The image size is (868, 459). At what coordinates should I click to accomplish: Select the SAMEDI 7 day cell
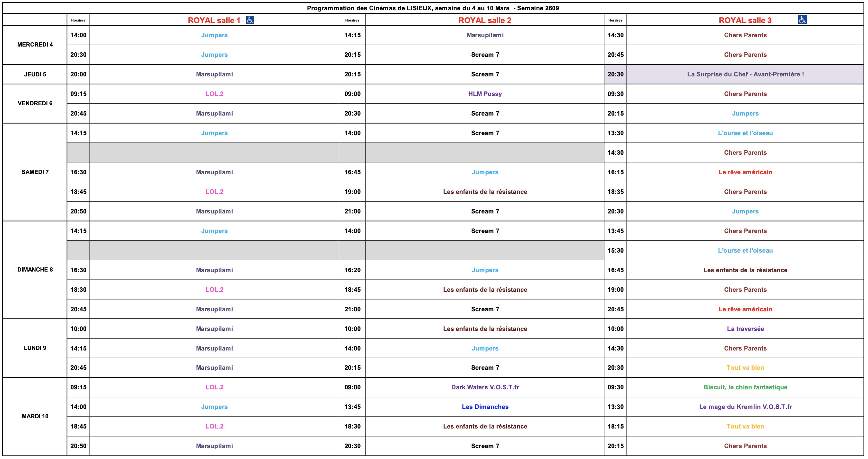tap(35, 172)
